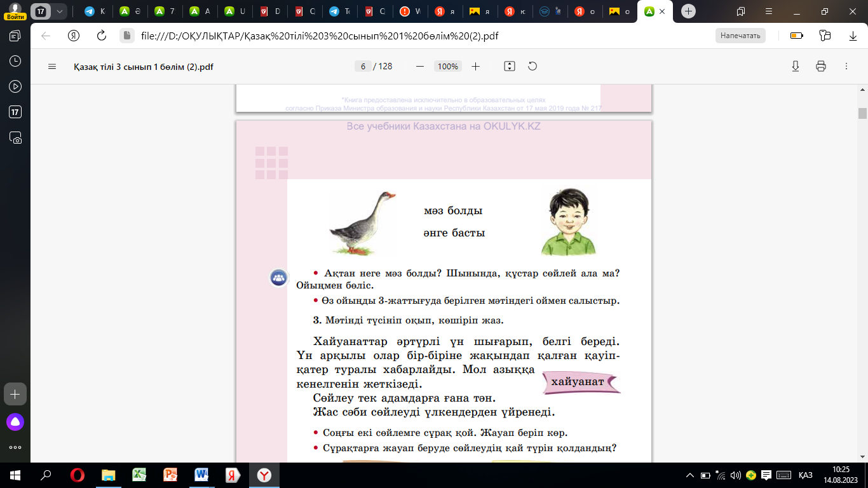Click the 100% zoom level field

(x=448, y=66)
